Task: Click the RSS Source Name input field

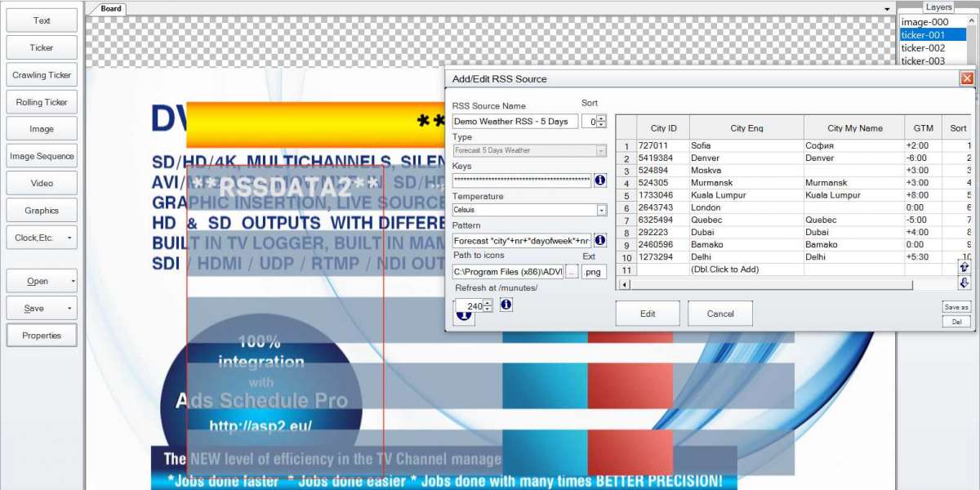Action: tap(515, 122)
